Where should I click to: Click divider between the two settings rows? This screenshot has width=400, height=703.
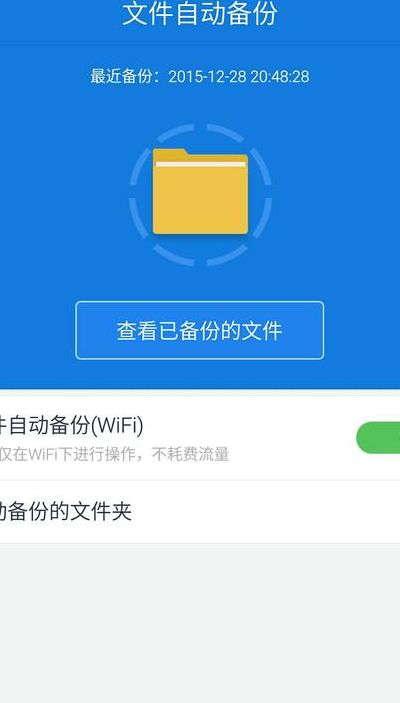[x=200, y=480]
